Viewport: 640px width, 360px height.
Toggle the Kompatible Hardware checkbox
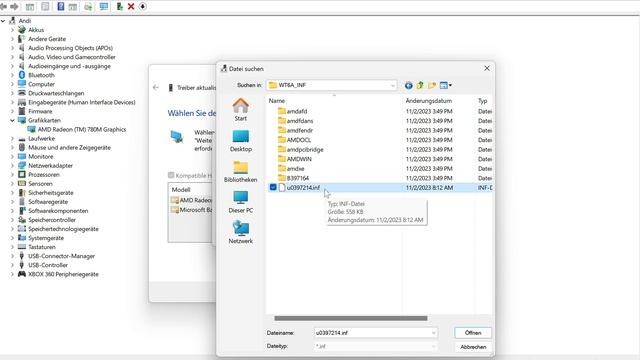click(x=171, y=176)
